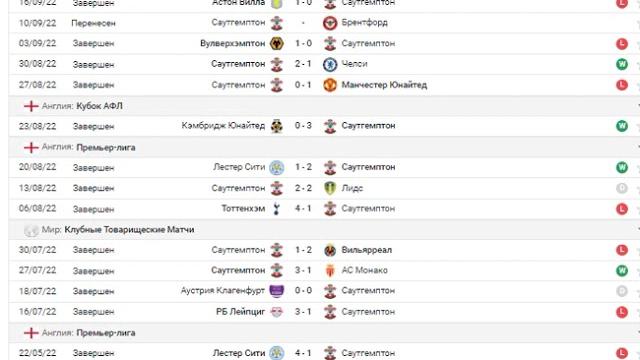The image size is (640, 360).
Task: Click the grey draw badge for Leeds match
Action: (622, 188)
